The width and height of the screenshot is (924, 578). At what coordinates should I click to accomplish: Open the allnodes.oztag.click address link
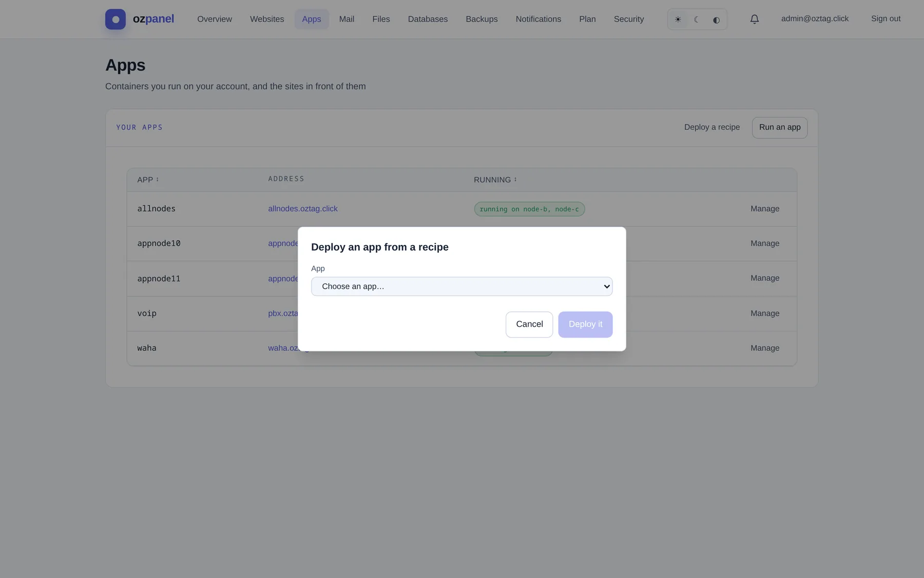coord(303,209)
